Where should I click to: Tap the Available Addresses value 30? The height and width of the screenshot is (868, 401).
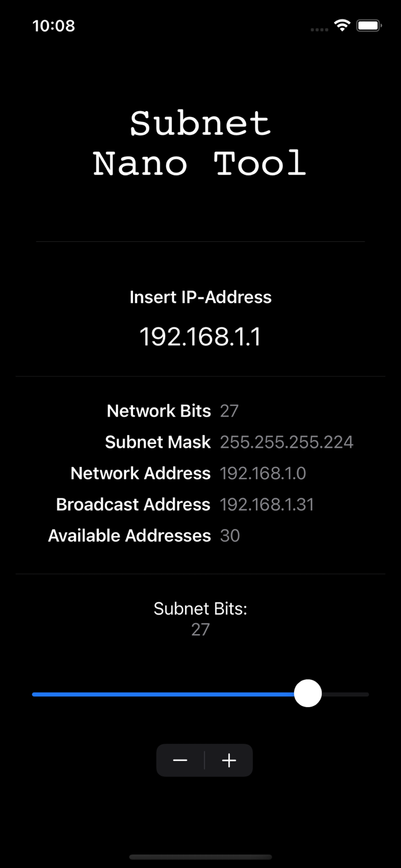(x=230, y=536)
